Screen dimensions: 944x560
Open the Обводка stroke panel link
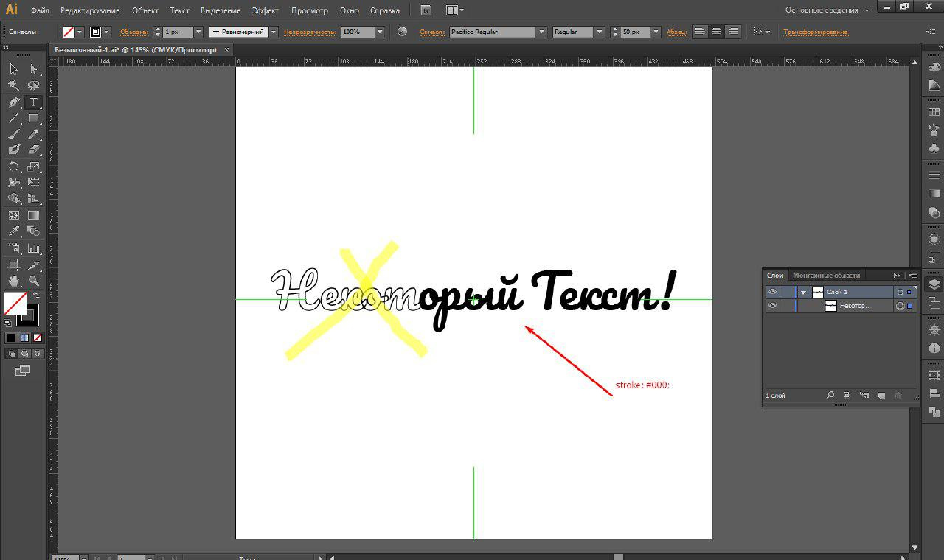(134, 32)
